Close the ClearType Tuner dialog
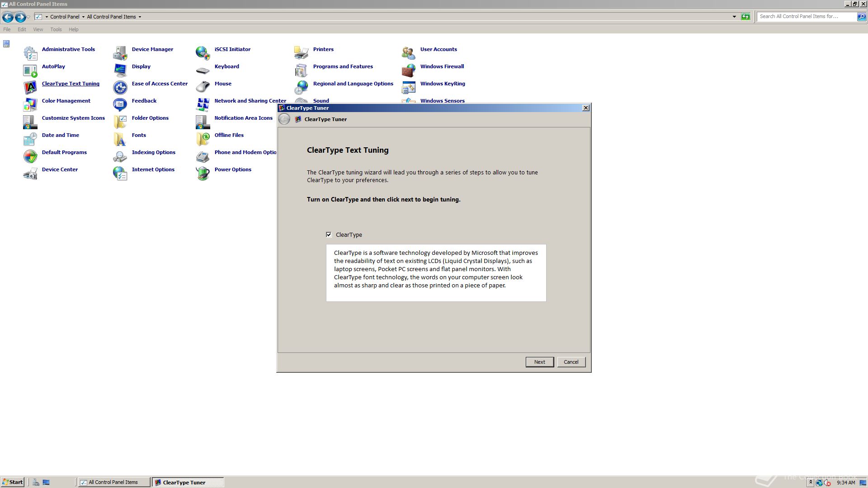 [585, 108]
